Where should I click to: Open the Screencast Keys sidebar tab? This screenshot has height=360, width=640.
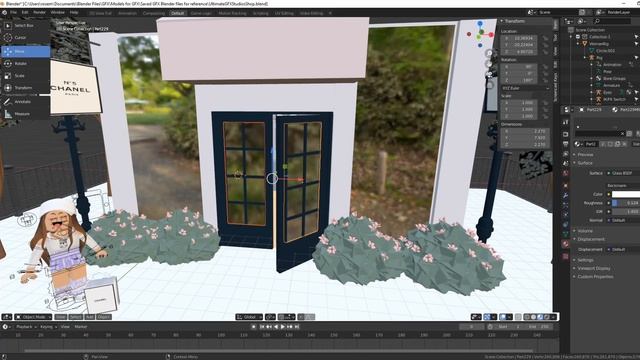tap(556, 88)
